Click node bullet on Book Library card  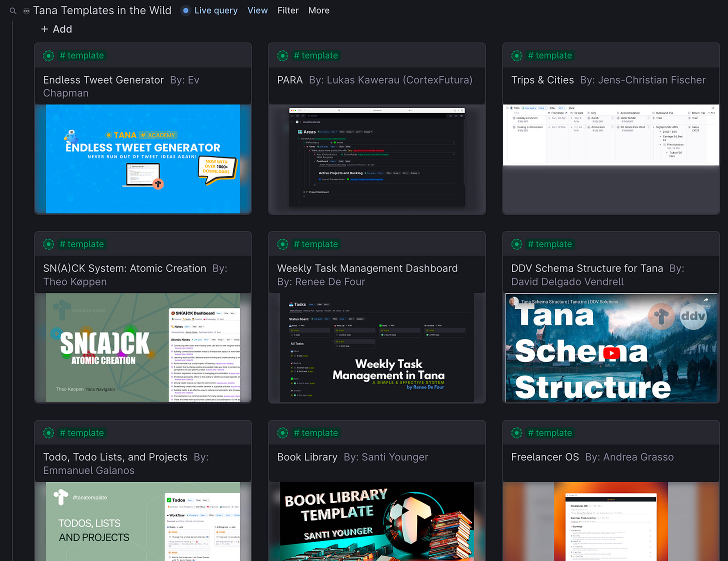click(282, 433)
